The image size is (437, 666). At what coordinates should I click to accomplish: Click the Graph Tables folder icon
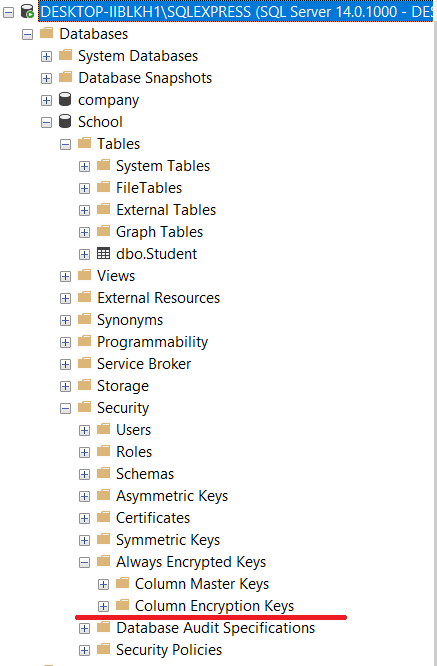point(103,231)
